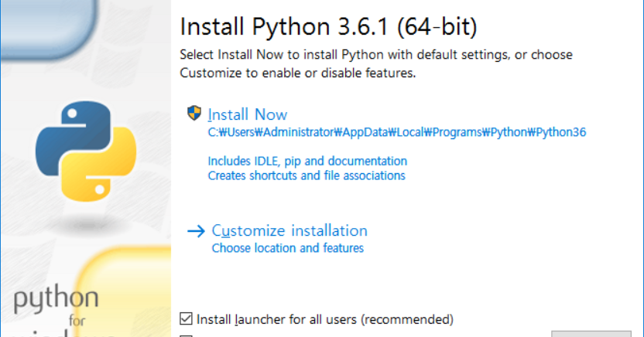The image size is (644, 337).
Task: Click the partially visible button at bottom right
Action: click(591, 334)
